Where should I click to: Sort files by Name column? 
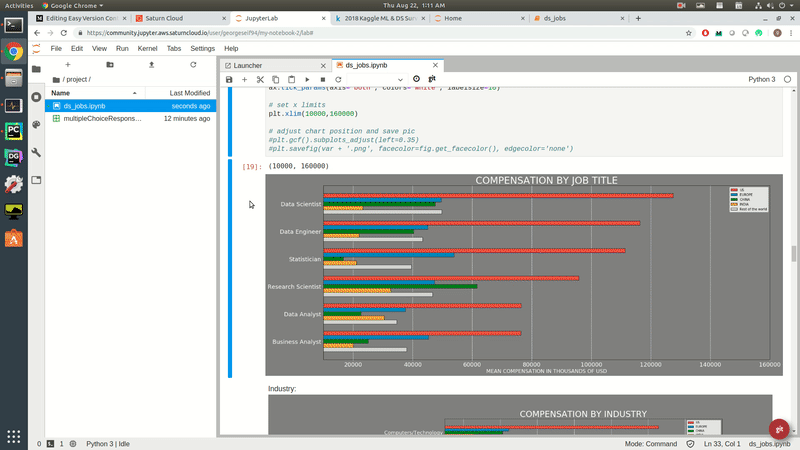pyautogui.click(x=95, y=93)
